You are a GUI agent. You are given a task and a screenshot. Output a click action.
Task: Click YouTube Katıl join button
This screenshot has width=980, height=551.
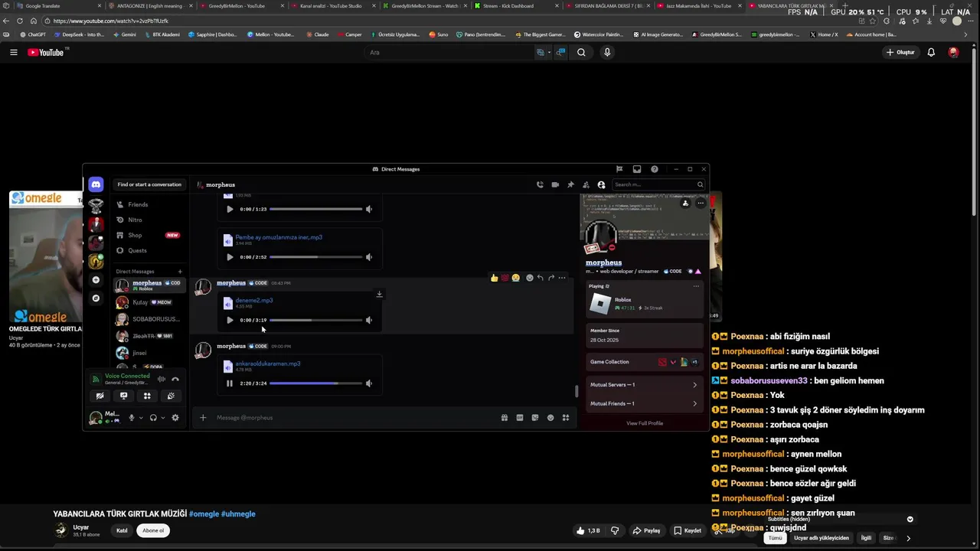tap(122, 530)
